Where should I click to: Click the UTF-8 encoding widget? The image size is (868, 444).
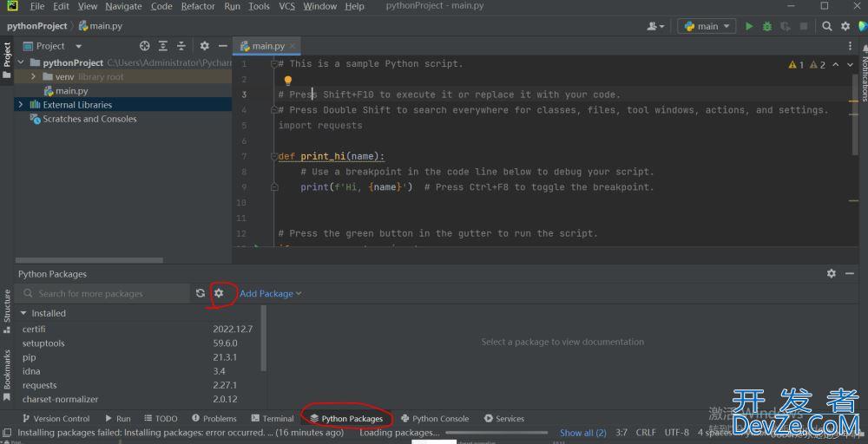point(676,433)
